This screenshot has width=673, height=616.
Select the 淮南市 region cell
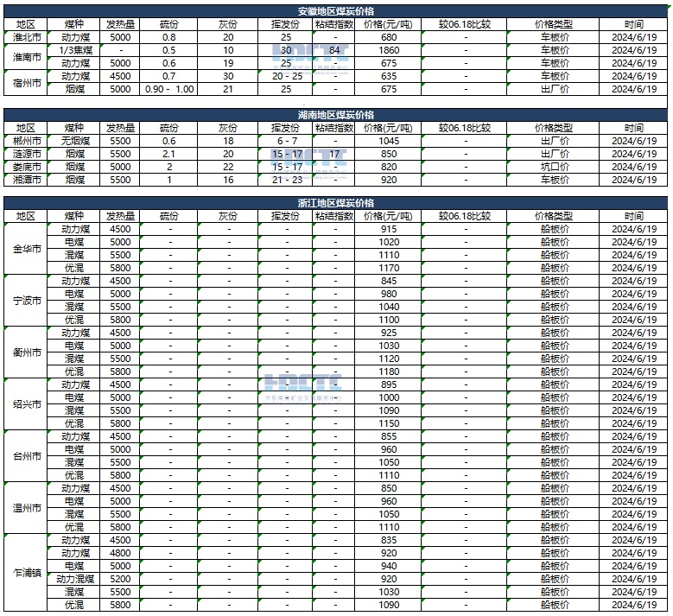[x=26, y=57]
